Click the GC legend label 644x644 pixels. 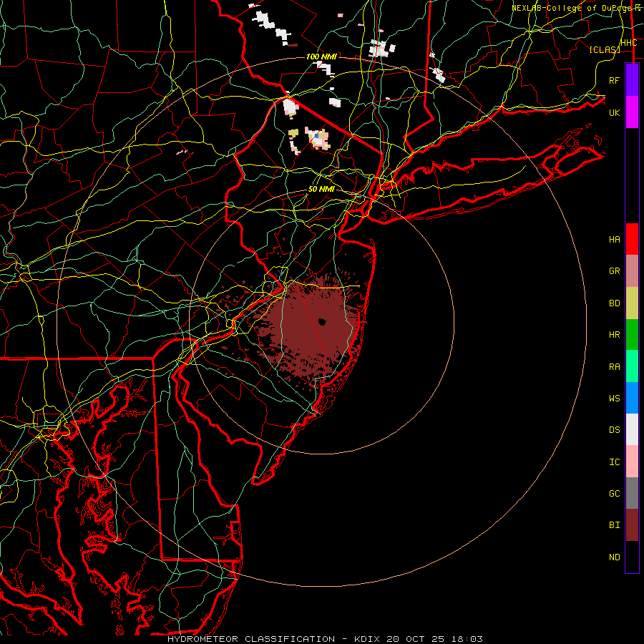pos(615,493)
